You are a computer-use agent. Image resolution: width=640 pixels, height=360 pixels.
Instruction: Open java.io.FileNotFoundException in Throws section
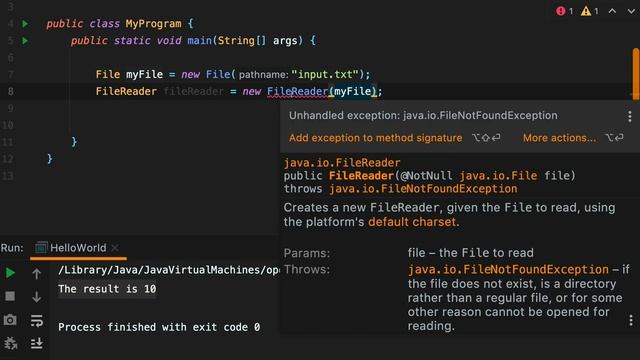[x=508, y=269]
